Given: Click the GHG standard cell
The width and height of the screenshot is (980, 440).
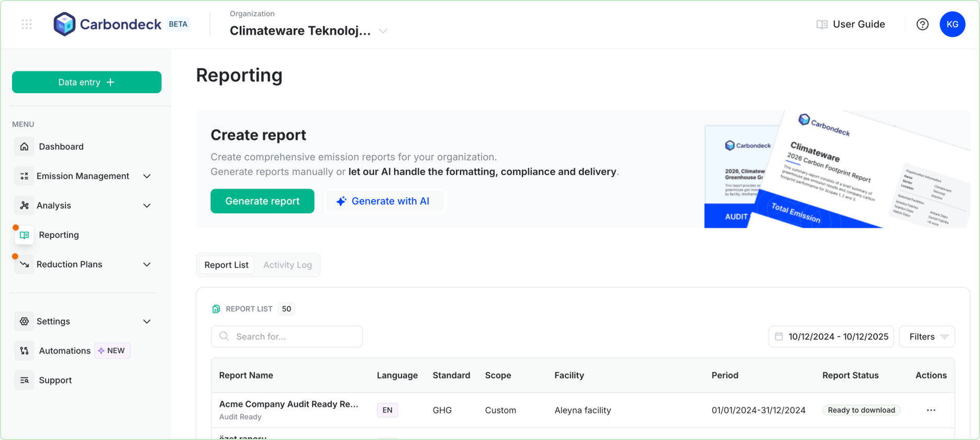Looking at the screenshot, I should (442, 410).
